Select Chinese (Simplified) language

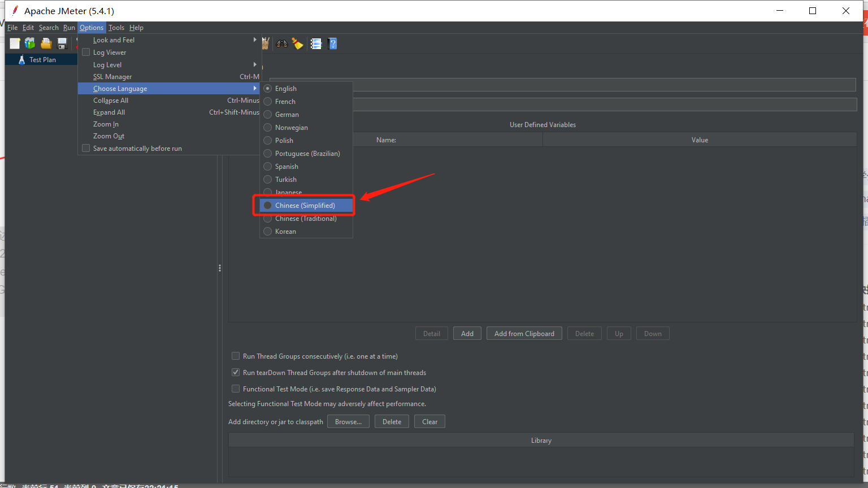(x=306, y=205)
